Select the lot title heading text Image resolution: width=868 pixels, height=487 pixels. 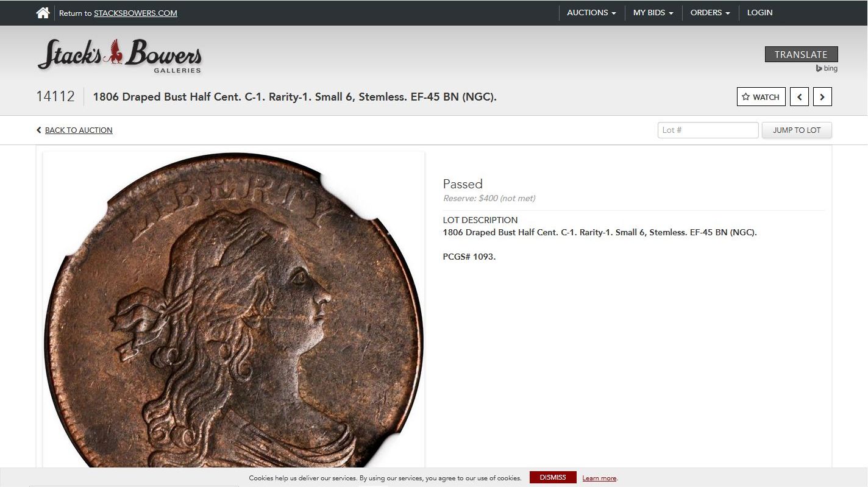click(x=294, y=97)
